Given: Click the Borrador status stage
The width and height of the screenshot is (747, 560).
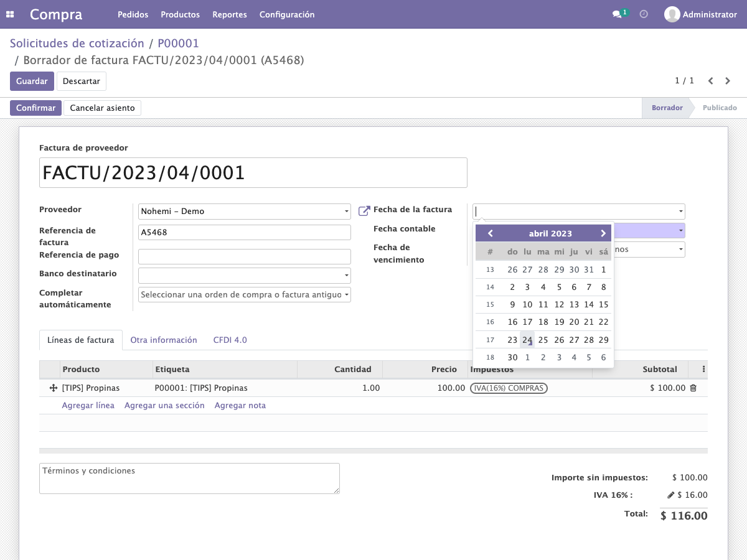Looking at the screenshot, I should (667, 108).
